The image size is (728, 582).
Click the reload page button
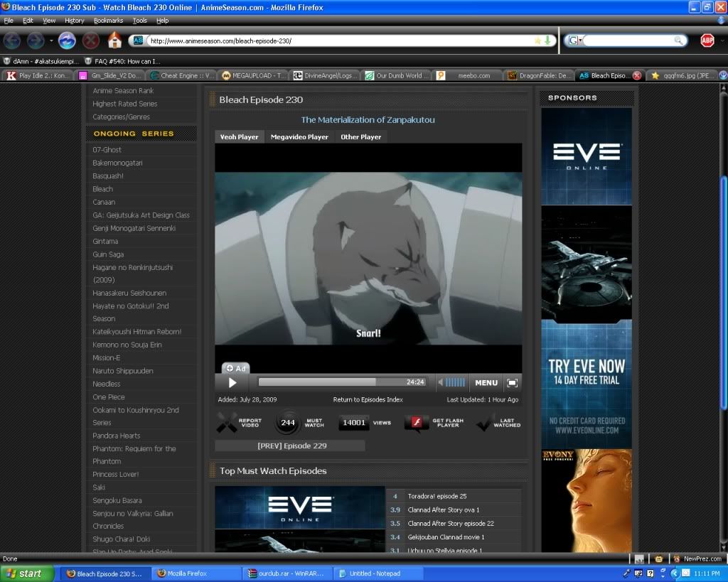67,41
